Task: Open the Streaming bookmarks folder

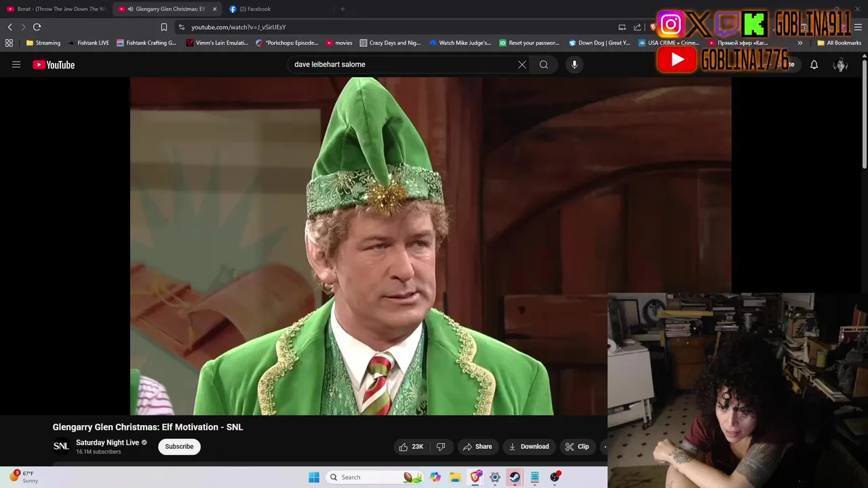Action: pyautogui.click(x=43, y=43)
